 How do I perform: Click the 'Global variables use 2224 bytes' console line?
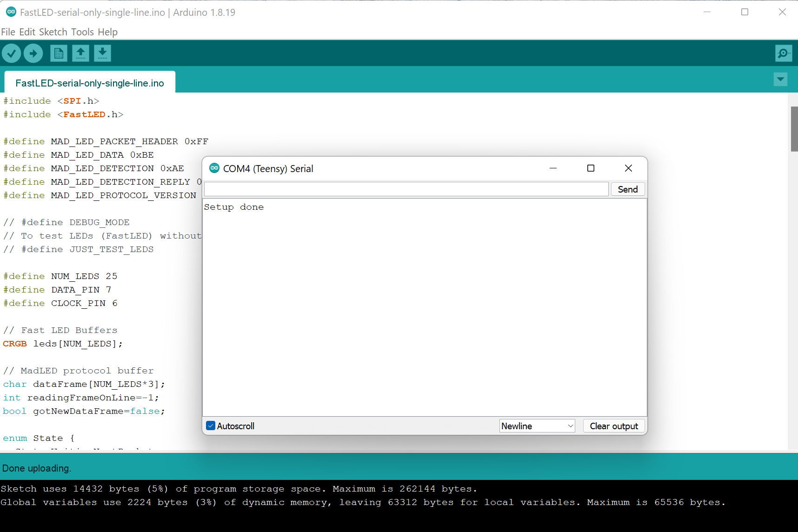(x=363, y=502)
